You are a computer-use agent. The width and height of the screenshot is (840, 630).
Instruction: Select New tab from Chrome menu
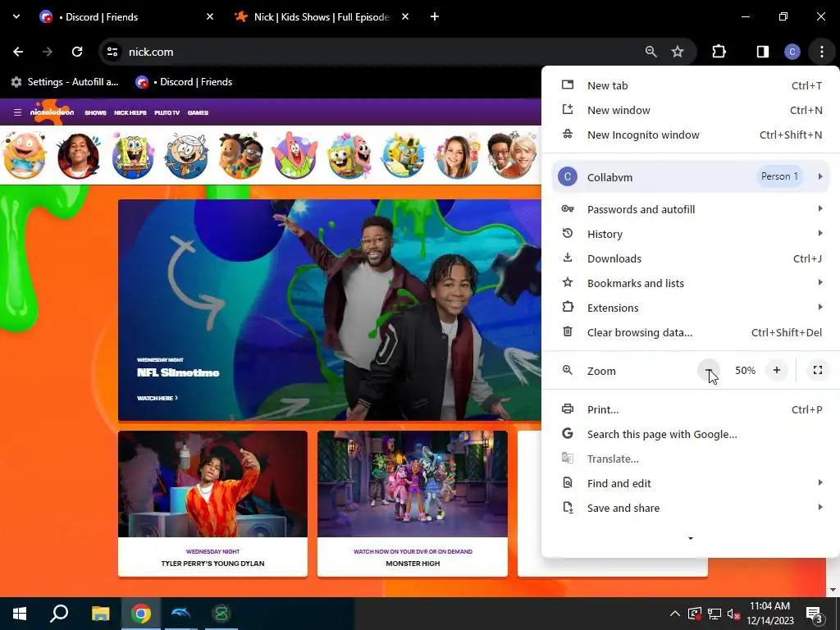pyautogui.click(x=691, y=85)
